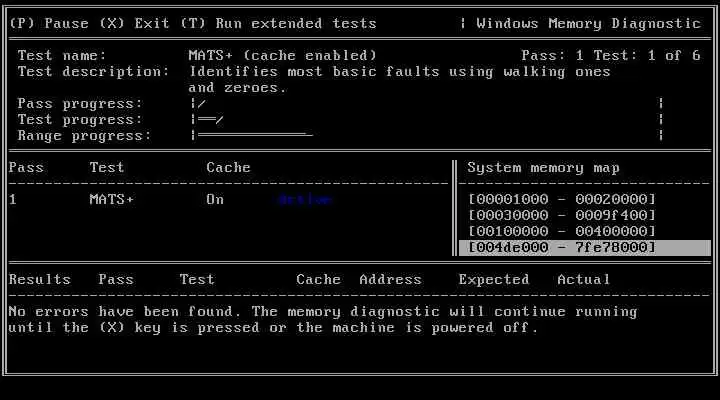Select highlighted range 004de000 - 7fe78000
This screenshot has width=720, height=400.
tap(585, 248)
